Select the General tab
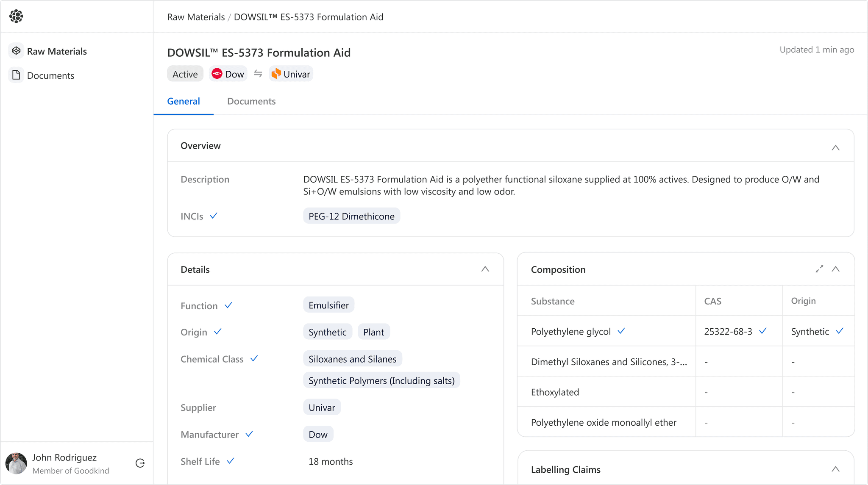The width and height of the screenshot is (868, 485). [x=184, y=101]
